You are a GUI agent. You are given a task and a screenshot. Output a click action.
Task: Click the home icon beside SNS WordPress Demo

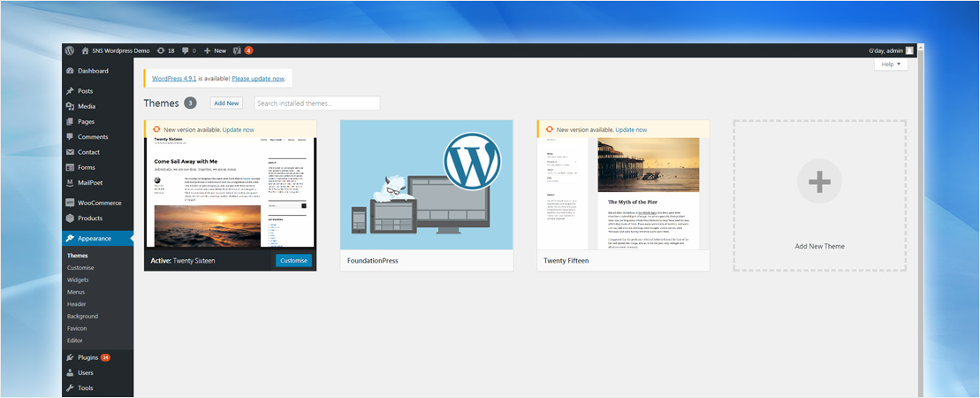pos(86,50)
